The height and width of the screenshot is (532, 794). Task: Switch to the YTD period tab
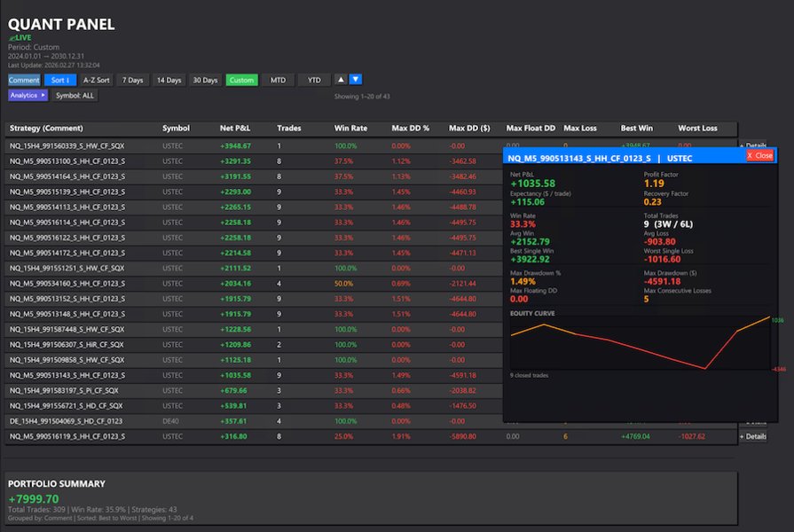coord(314,79)
